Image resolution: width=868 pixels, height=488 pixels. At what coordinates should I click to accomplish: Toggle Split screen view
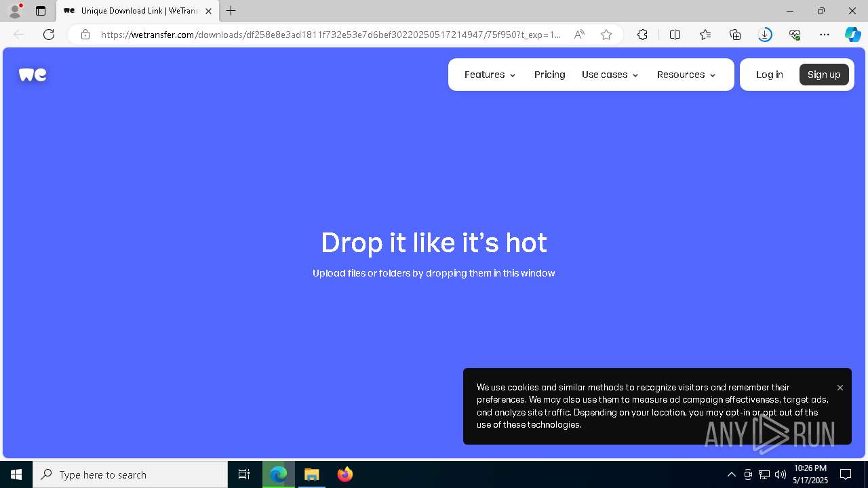coord(675,35)
